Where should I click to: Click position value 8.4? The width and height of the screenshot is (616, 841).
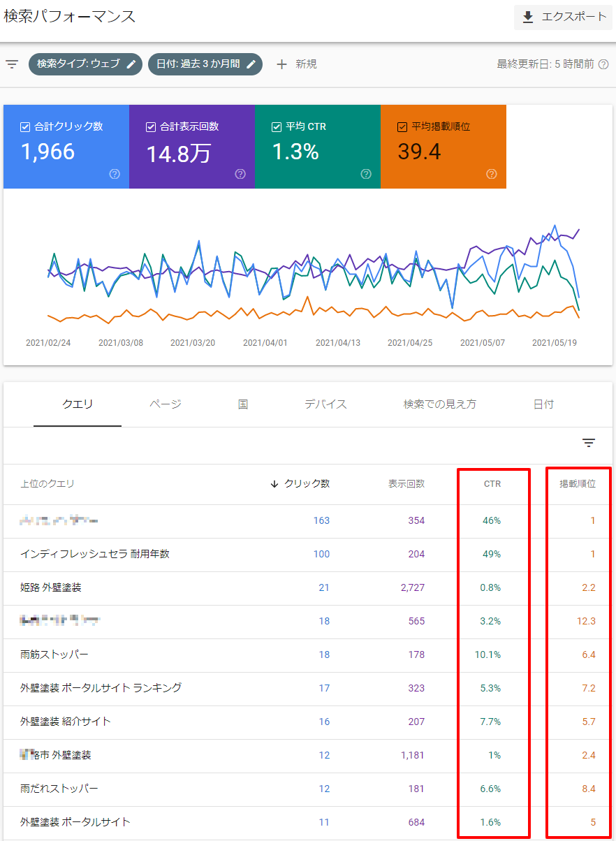click(x=589, y=789)
